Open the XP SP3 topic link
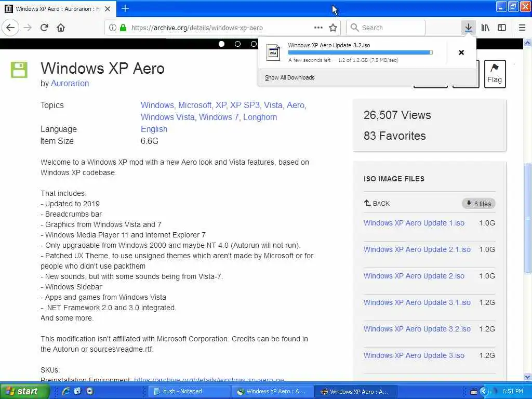The image size is (532, 399). coord(245,105)
